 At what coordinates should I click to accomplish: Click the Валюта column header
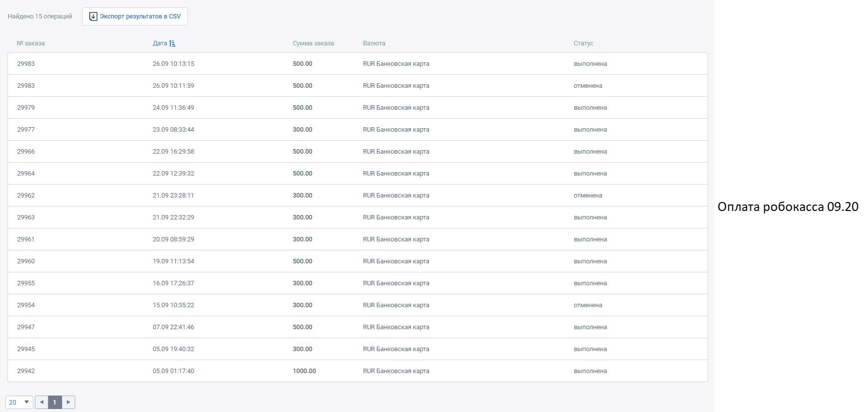coord(374,43)
